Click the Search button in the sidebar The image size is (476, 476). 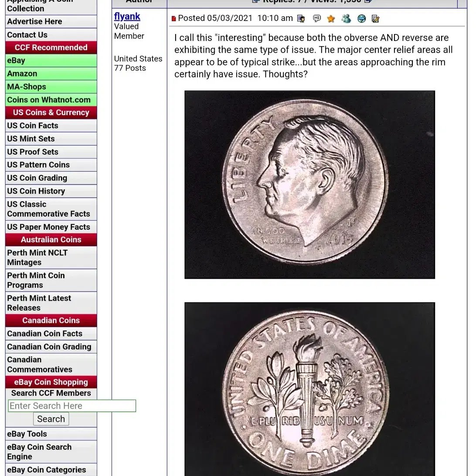[x=51, y=419]
